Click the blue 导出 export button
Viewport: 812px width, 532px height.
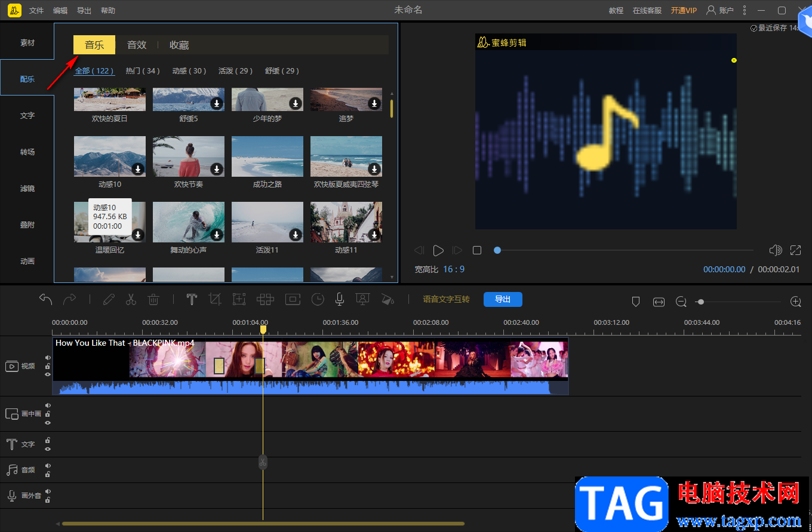click(x=503, y=299)
